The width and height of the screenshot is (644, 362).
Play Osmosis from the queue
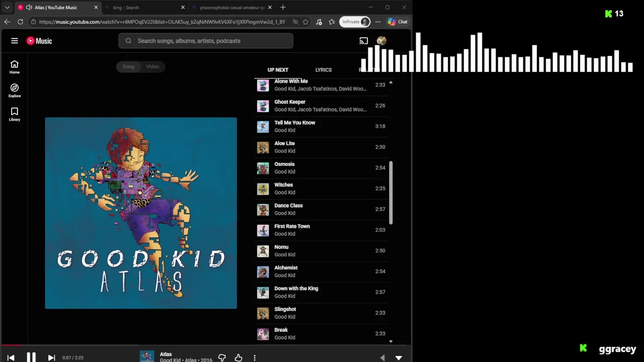(321, 167)
